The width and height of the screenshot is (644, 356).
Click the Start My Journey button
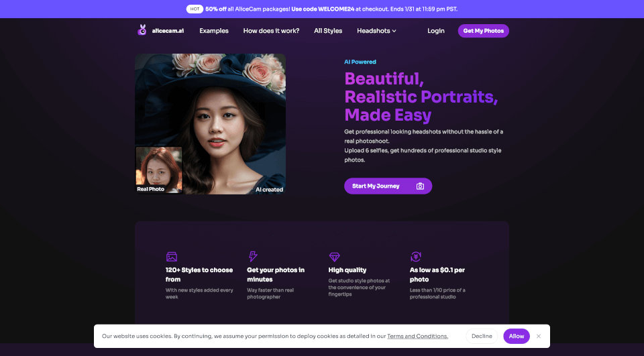(x=388, y=186)
